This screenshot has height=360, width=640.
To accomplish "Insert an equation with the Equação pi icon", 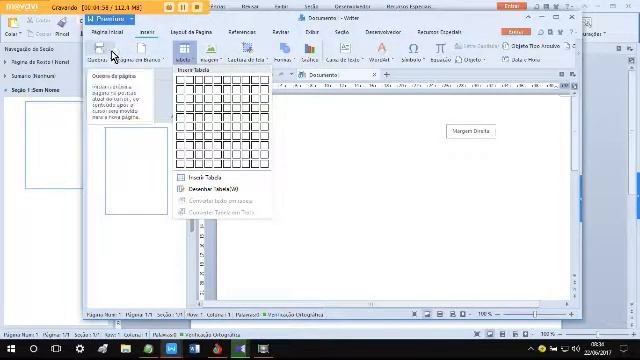I will (x=440, y=48).
